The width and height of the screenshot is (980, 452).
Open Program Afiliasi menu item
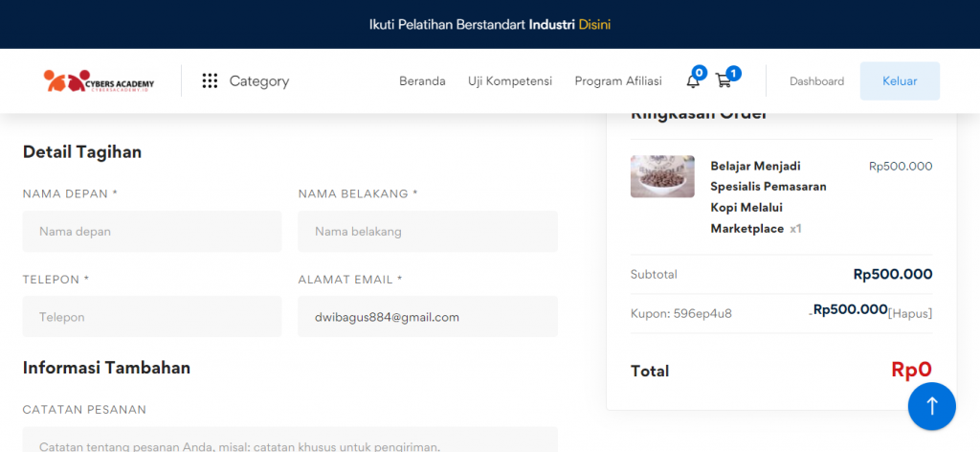coord(618,81)
